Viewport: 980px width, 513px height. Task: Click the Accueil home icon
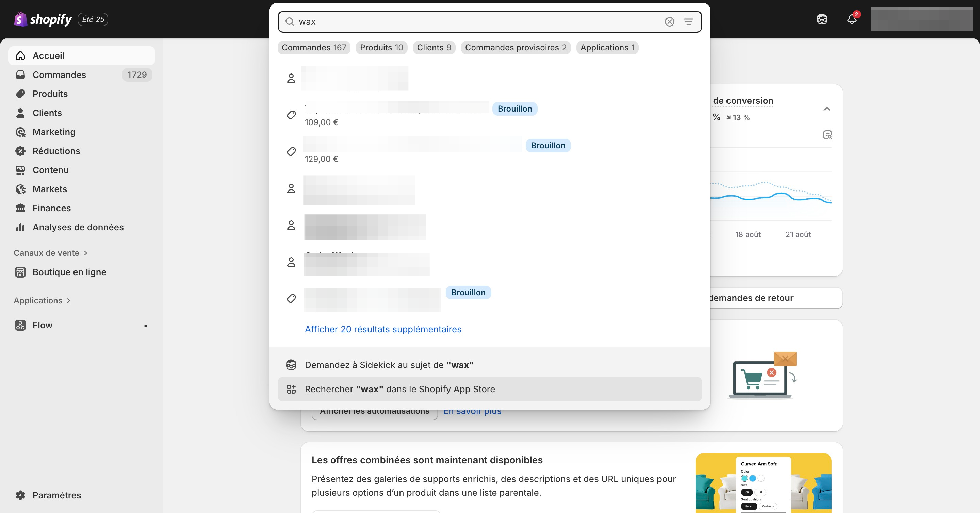pyautogui.click(x=20, y=56)
